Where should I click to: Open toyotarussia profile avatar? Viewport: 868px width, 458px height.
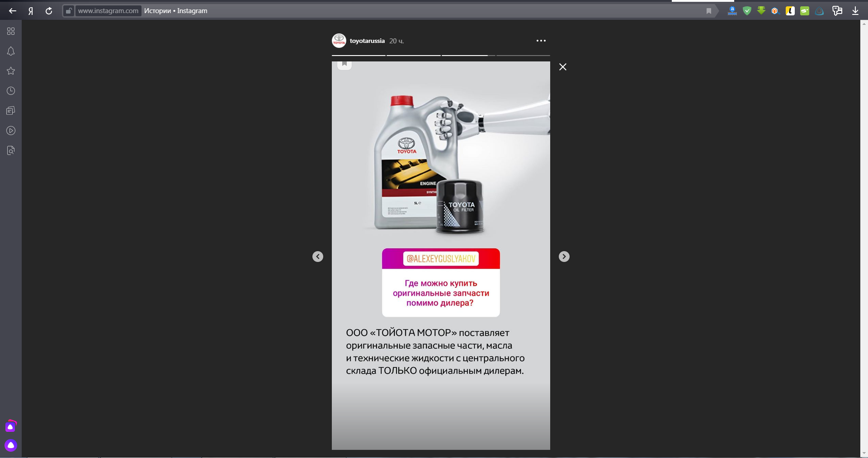pyautogui.click(x=339, y=41)
